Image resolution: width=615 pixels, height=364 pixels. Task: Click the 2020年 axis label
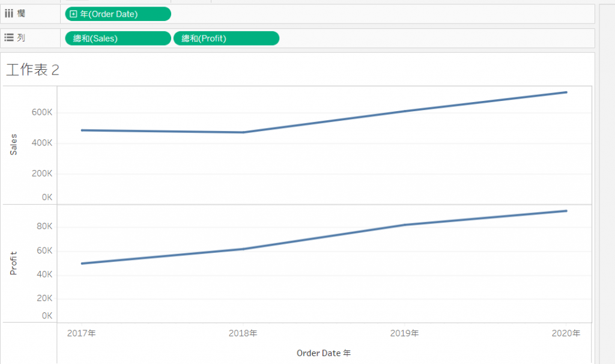(x=566, y=333)
